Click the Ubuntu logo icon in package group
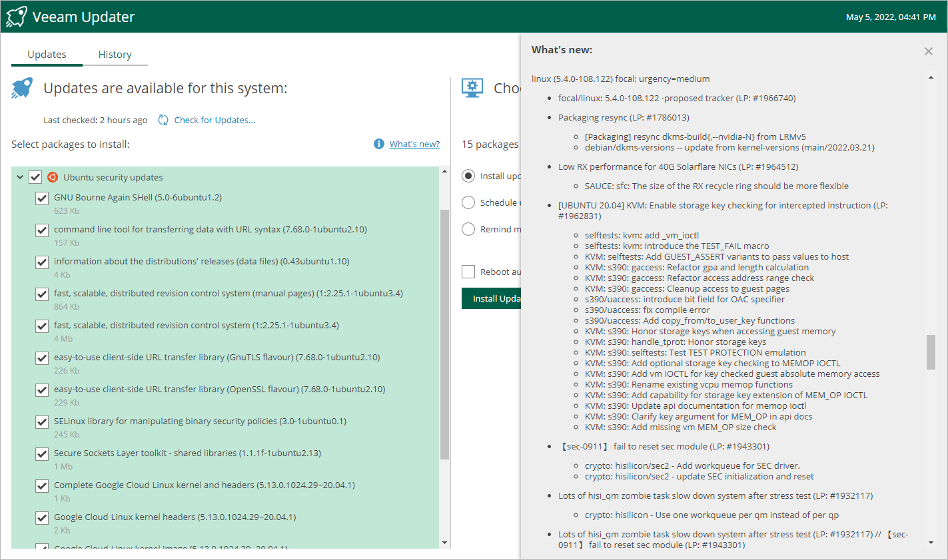The image size is (948, 560). tap(53, 177)
